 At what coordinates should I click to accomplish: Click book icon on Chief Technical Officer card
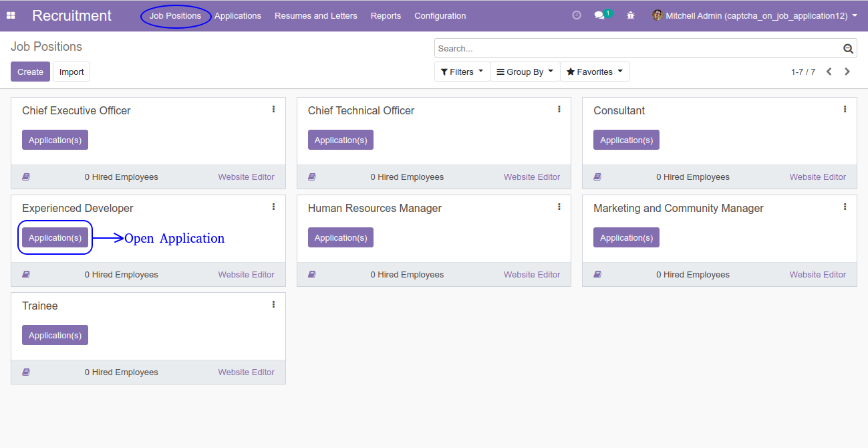point(312,177)
